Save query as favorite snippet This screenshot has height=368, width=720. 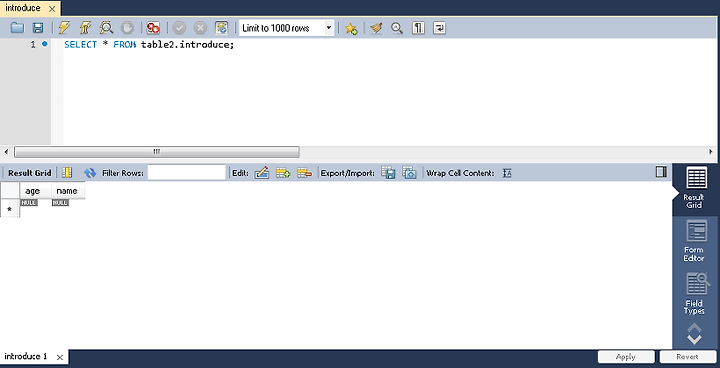point(351,28)
